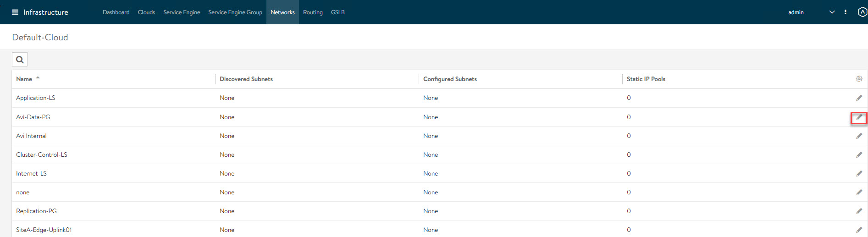The width and height of the screenshot is (868, 237).
Task: Edit the Application-LS network pencil icon
Action: [859, 98]
